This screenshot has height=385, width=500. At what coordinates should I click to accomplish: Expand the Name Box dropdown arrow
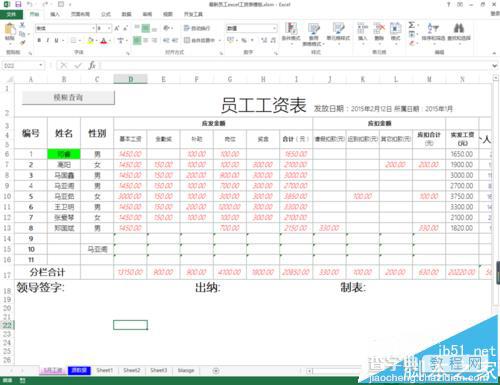(41, 65)
